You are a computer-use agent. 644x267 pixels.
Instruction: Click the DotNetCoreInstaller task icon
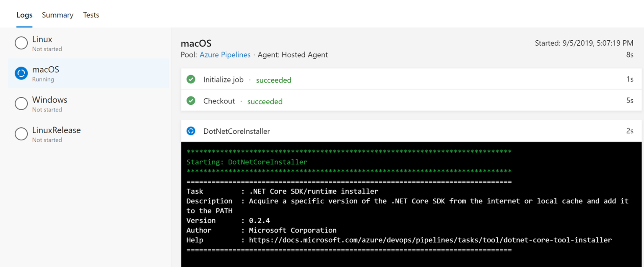[x=191, y=131]
